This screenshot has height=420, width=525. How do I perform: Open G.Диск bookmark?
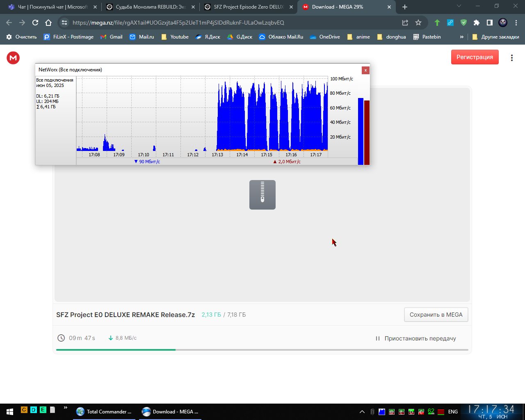[240, 37]
